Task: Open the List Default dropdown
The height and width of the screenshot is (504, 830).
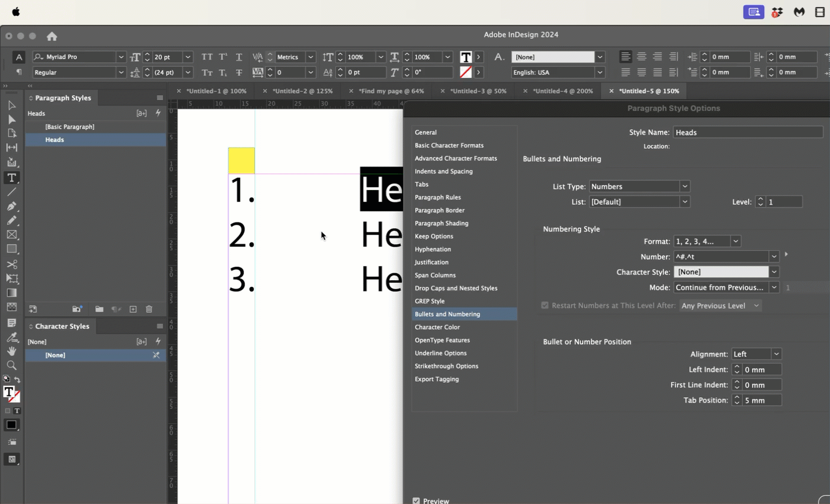Action: coord(640,202)
